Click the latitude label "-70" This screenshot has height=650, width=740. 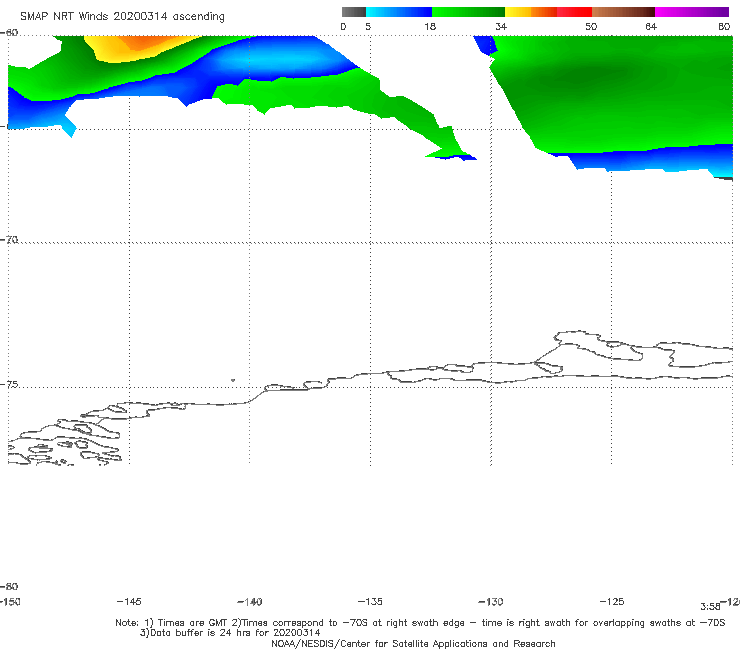[x=9, y=239]
